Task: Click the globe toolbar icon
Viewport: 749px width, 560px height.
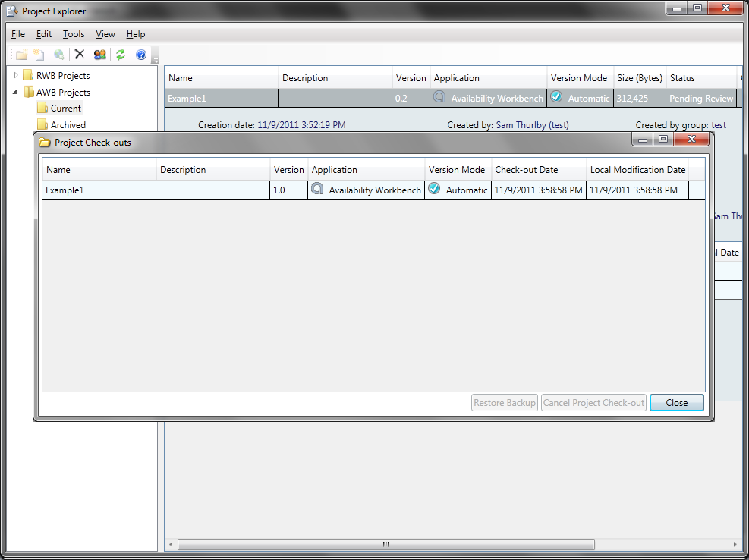Action: pyautogui.click(x=58, y=55)
